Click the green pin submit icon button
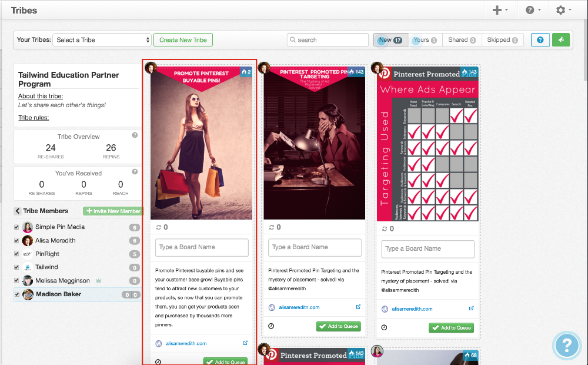588x365 pixels. click(x=560, y=40)
